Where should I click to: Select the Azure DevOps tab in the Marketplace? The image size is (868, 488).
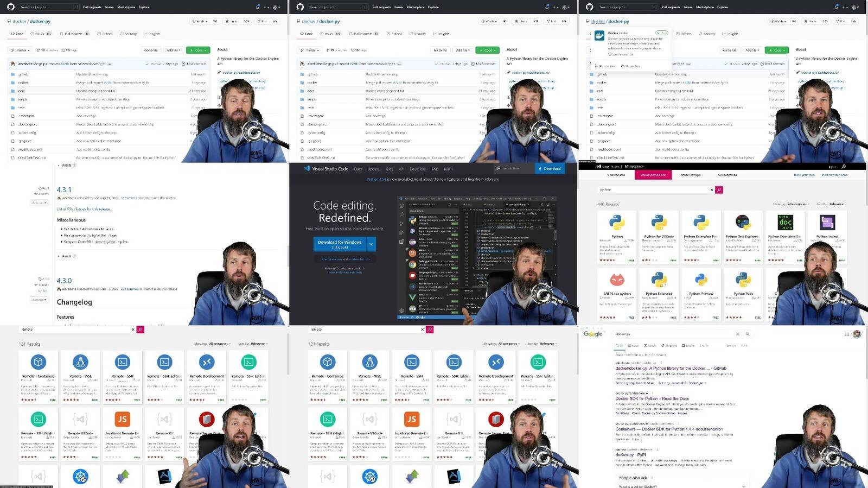(691, 175)
